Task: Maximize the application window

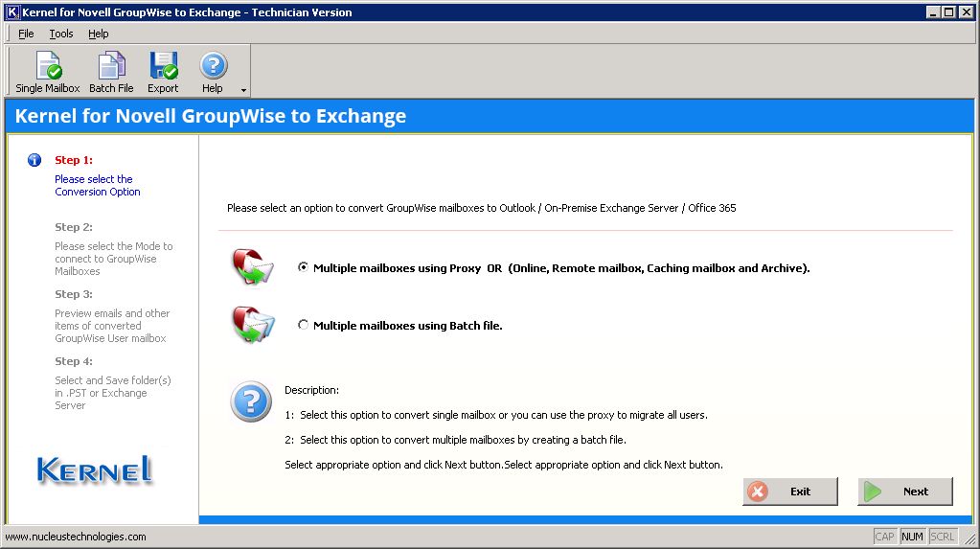Action: click(x=948, y=11)
